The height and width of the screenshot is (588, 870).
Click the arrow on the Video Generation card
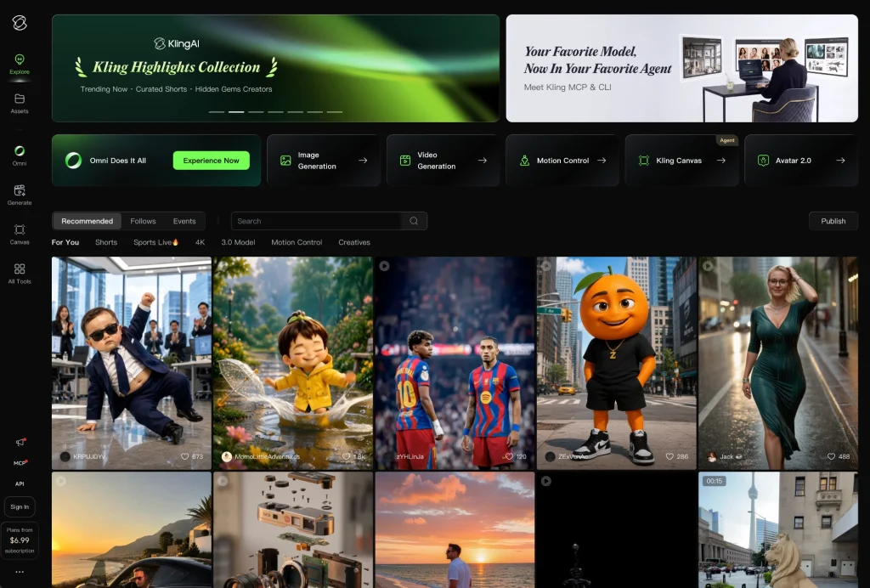click(x=483, y=161)
